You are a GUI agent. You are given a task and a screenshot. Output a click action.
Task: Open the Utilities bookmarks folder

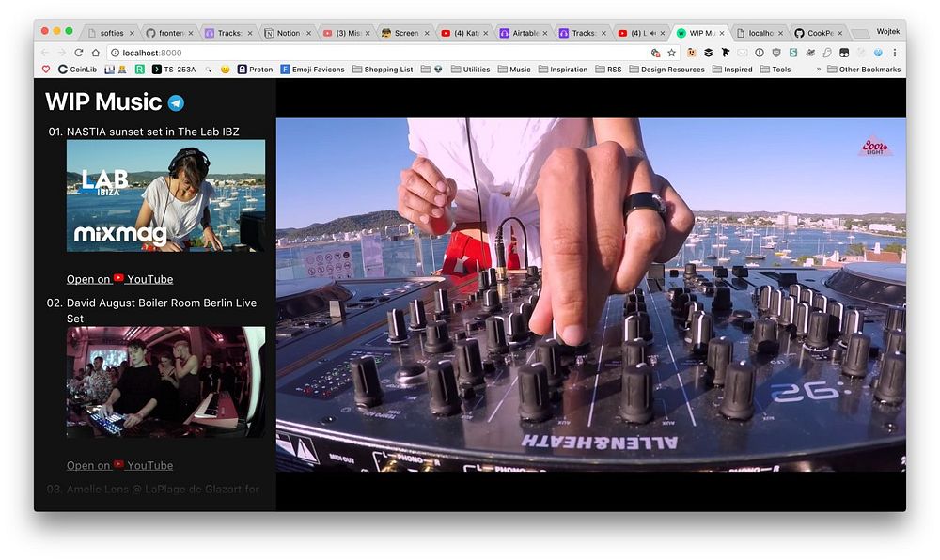coord(471,70)
